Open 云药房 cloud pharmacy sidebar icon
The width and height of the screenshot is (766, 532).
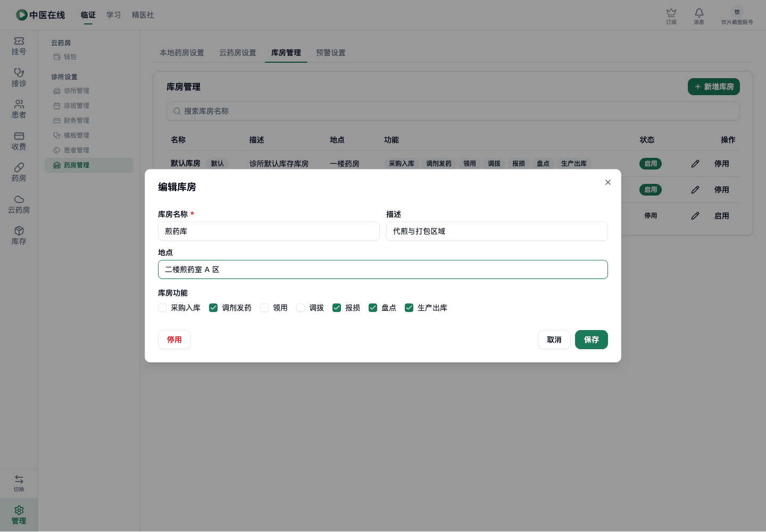click(x=19, y=204)
